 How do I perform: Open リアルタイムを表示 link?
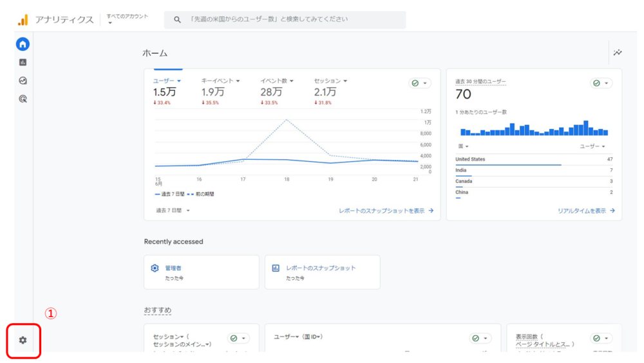click(586, 210)
